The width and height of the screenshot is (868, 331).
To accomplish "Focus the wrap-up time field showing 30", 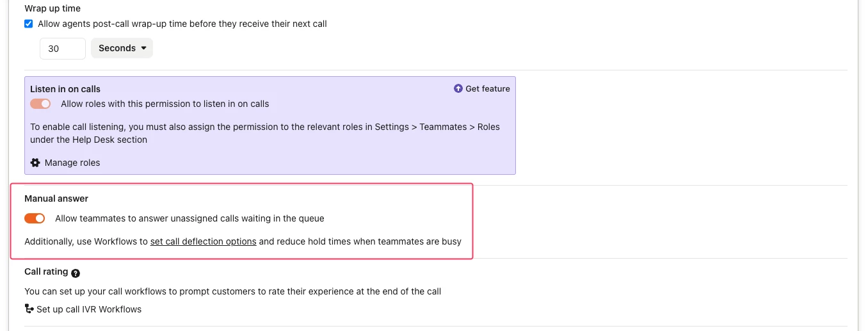I will (x=63, y=49).
